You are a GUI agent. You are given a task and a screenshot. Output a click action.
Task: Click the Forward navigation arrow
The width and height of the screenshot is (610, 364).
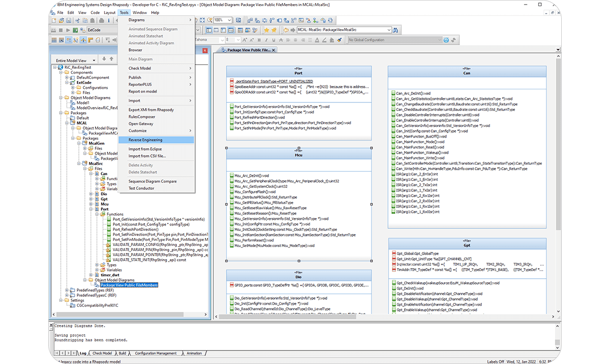pos(292,30)
